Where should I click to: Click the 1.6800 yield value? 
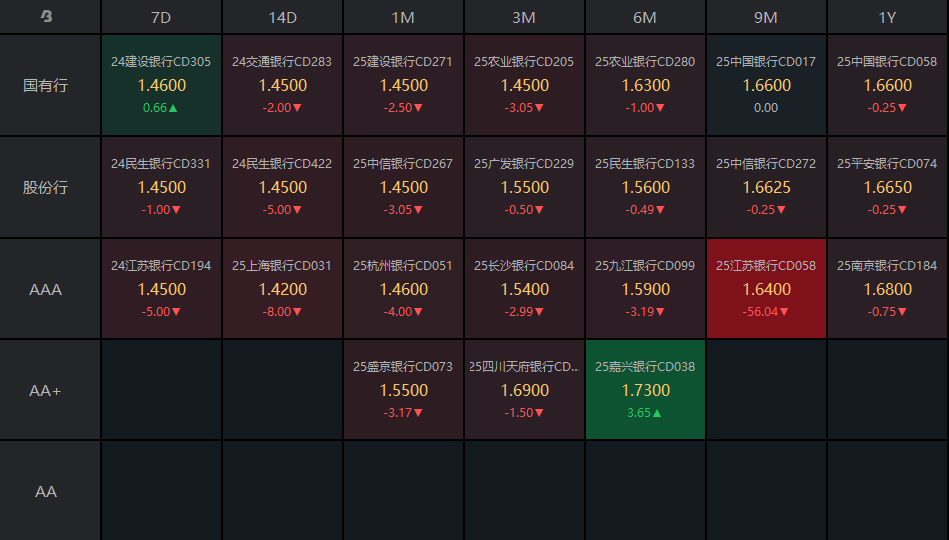[888, 289]
